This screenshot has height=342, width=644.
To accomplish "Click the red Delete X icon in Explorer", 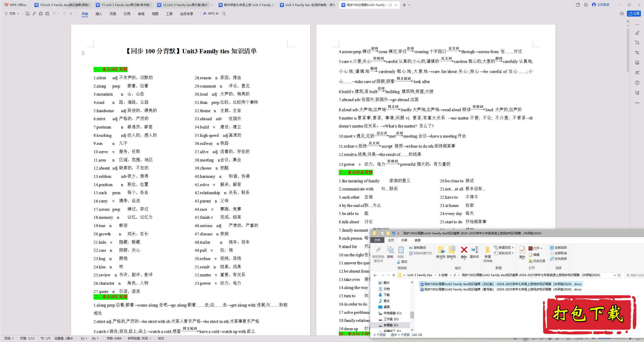I will click(x=464, y=250).
